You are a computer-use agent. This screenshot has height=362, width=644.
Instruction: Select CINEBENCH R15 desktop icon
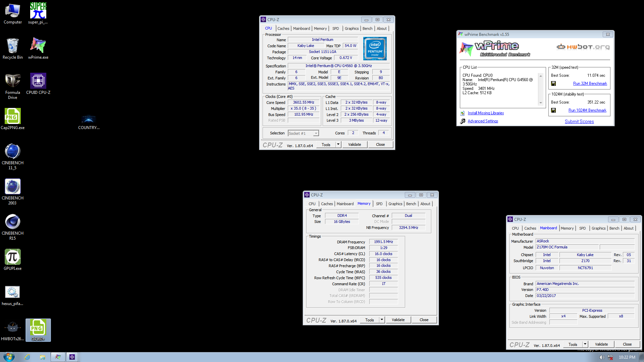pyautogui.click(x=13, y=227)
